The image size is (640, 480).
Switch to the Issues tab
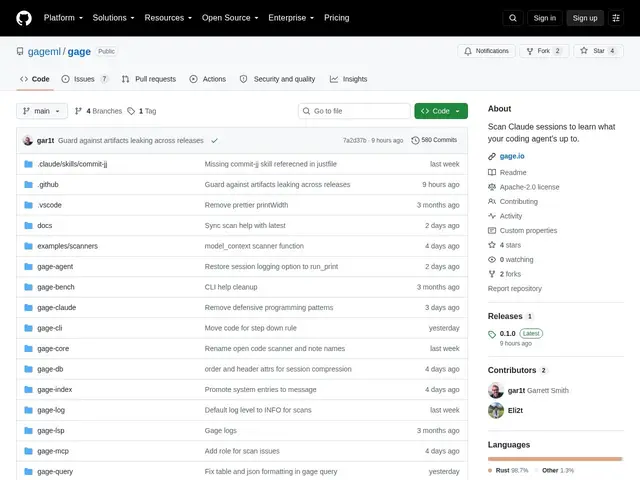click(85, 79)
